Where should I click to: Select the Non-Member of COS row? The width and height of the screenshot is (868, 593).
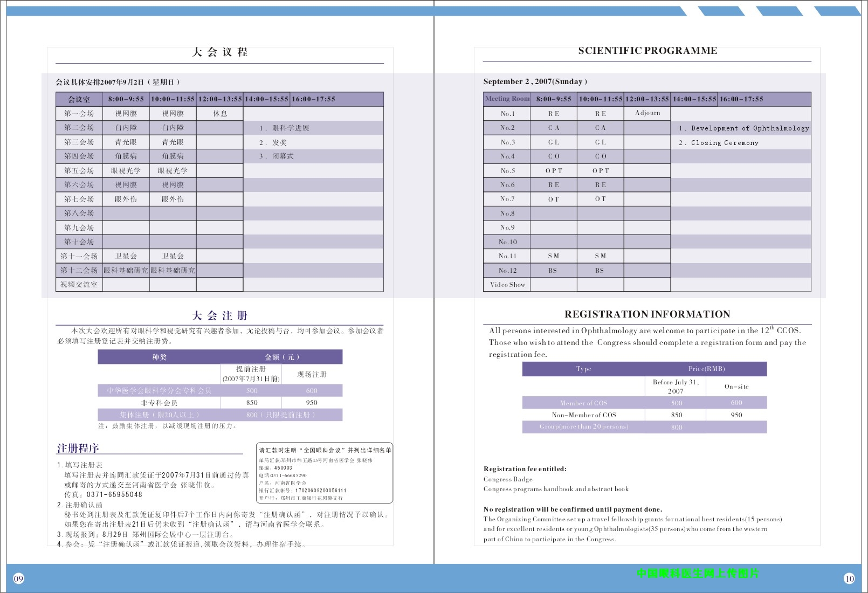[583, 415]
